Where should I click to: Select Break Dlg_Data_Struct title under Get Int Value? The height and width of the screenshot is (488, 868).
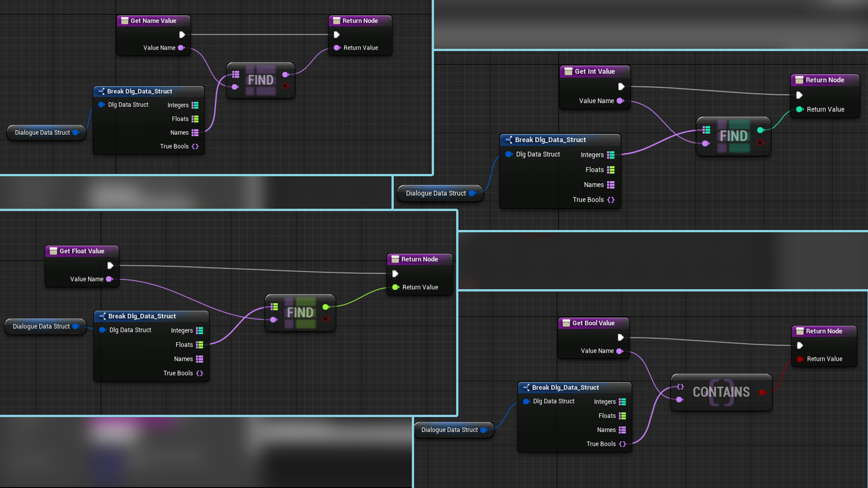pyautogui.click(x=550, y=140)
